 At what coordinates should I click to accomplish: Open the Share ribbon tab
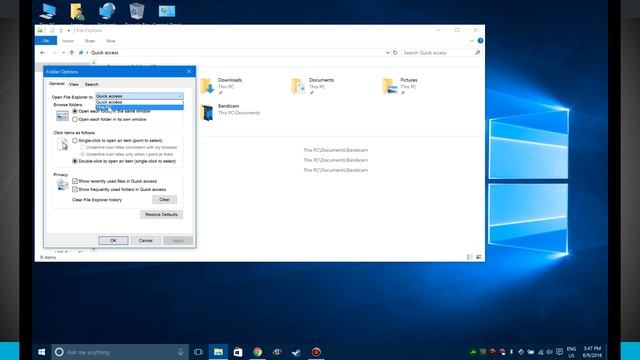coord(90,41)
